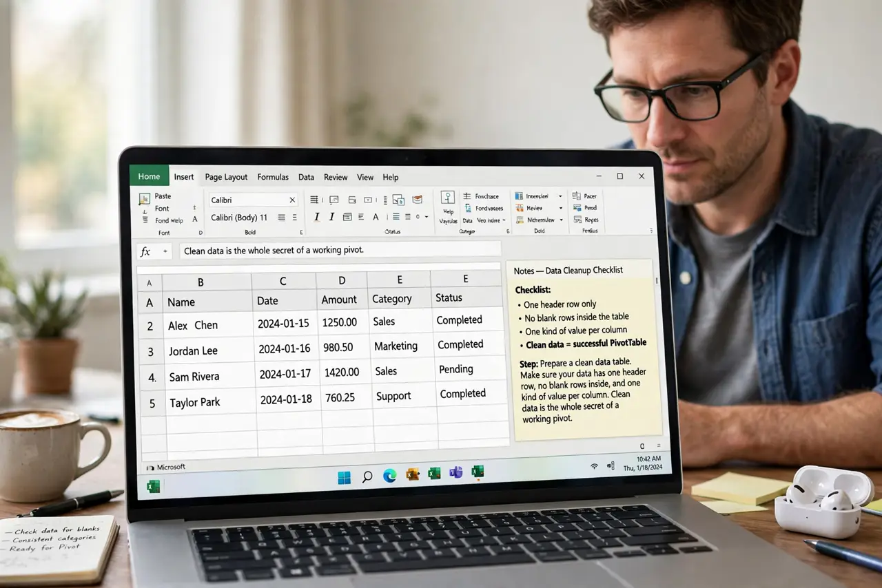Image resolution: width=882 pixels, height=588 pixels.
Task: Click the Reges ribbon icon
Action: pyautogui.click(x=576, y=220)
